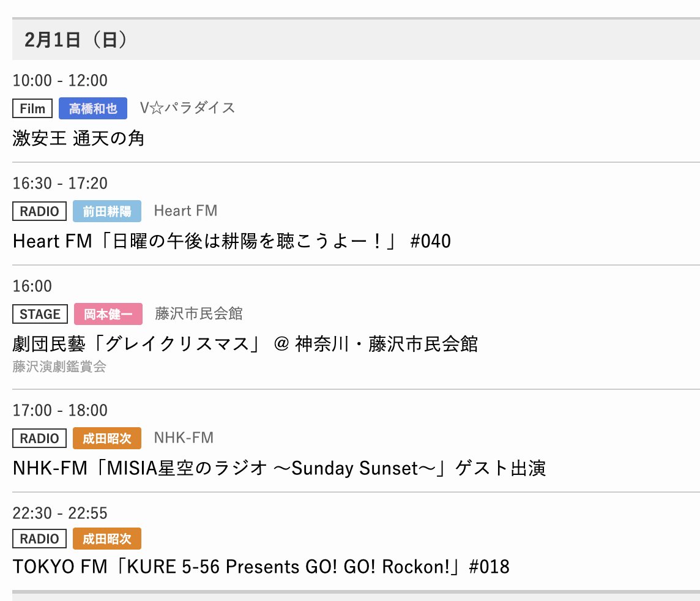The image size is (700, 601).
Task: Click the gray NHK-FM station label
Action: click(x=184, y=438)
